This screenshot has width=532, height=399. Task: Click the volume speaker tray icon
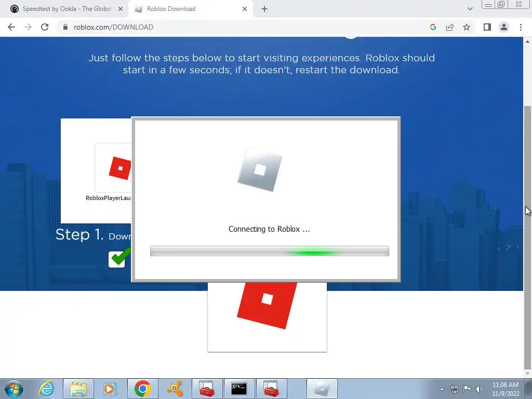pos(480,389)
